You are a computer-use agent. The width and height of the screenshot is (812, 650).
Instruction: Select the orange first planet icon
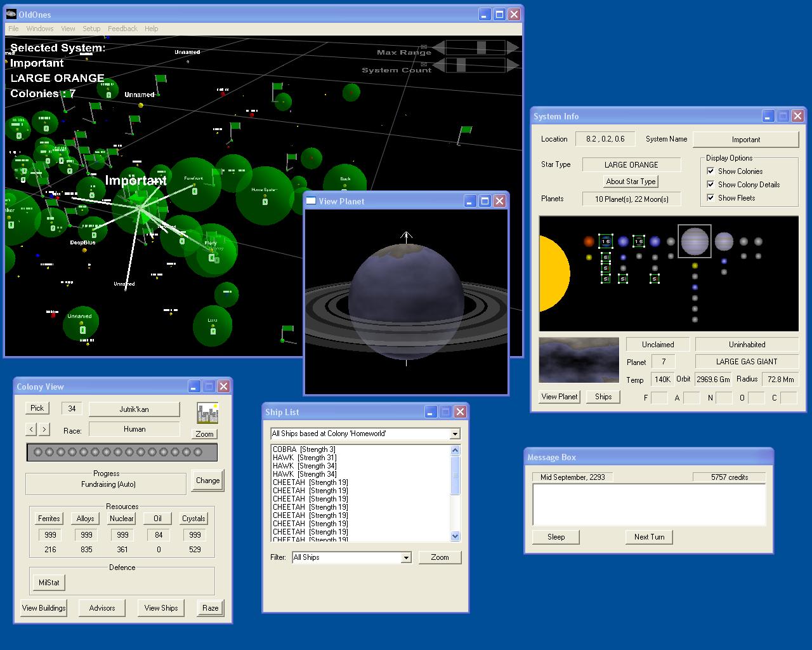point(589,241)
